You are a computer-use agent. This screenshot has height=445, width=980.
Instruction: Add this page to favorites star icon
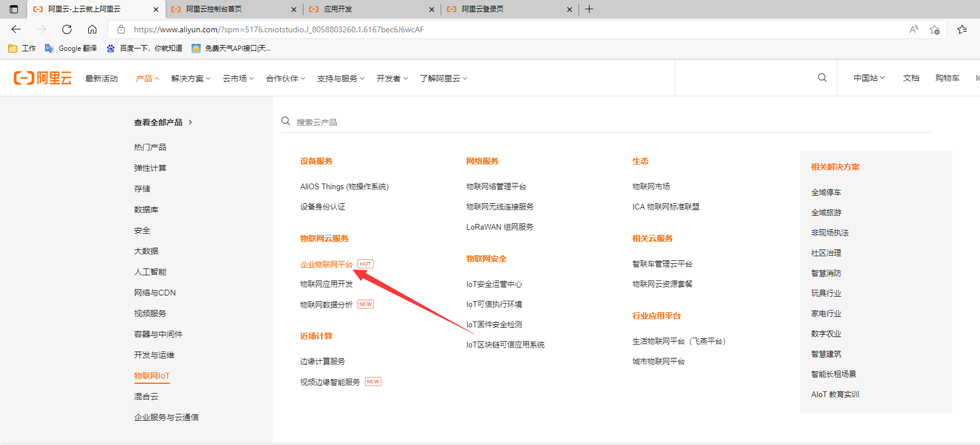[x=935, y=29]
